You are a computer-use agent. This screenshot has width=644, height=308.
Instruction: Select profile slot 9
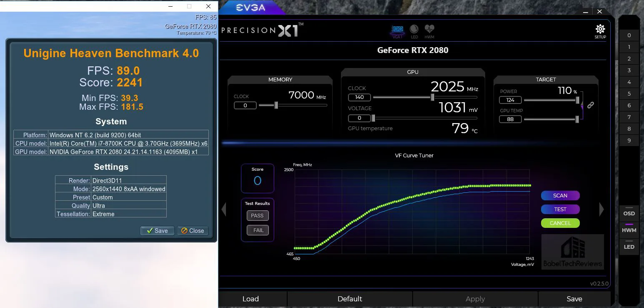point(629,141)
